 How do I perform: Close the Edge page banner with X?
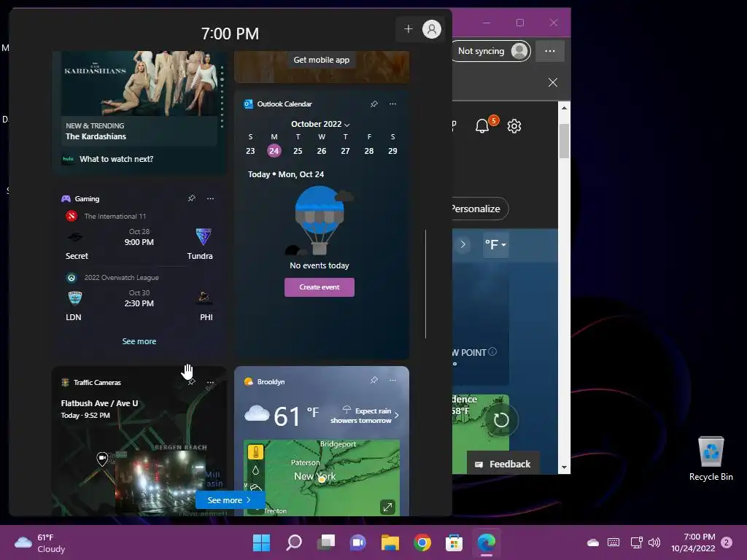(553, 82)
